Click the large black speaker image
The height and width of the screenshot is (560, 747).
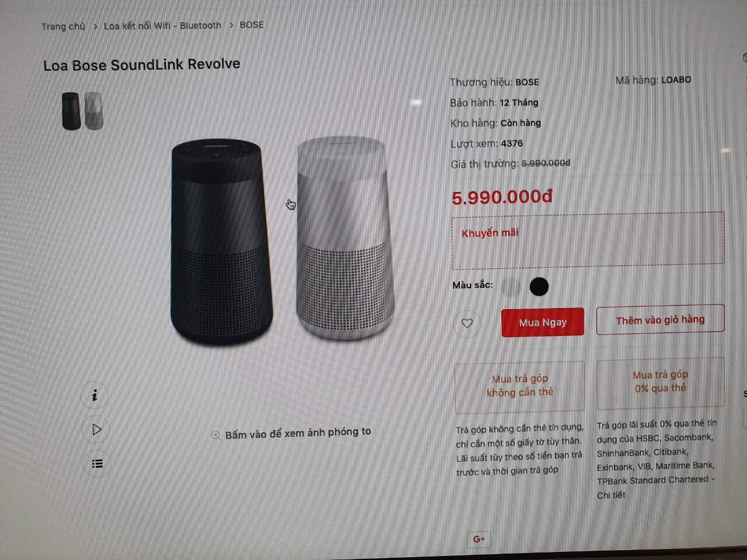(x=221, y=242)
